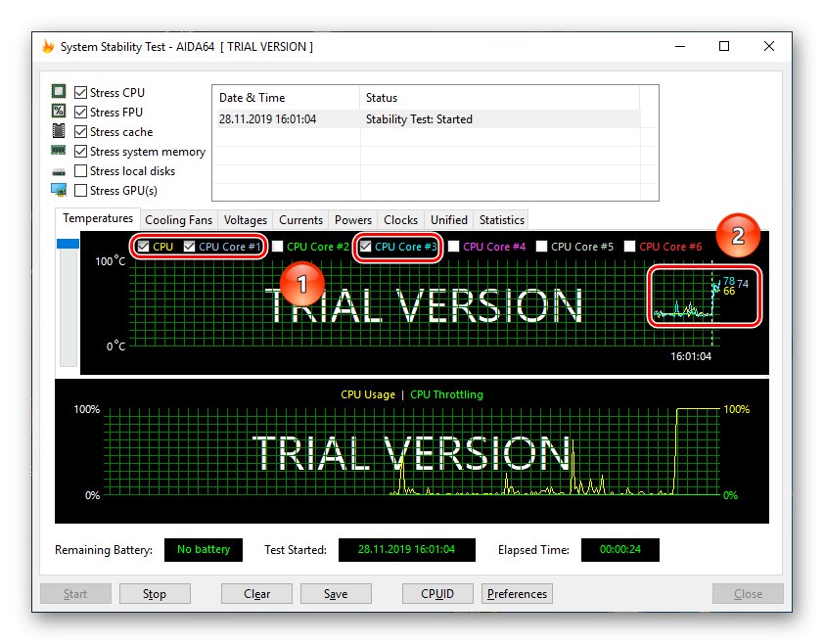This screenshot has width=824, height=644.
Task: Uncheck the Stress CPU checkbox
Action: 80,93
